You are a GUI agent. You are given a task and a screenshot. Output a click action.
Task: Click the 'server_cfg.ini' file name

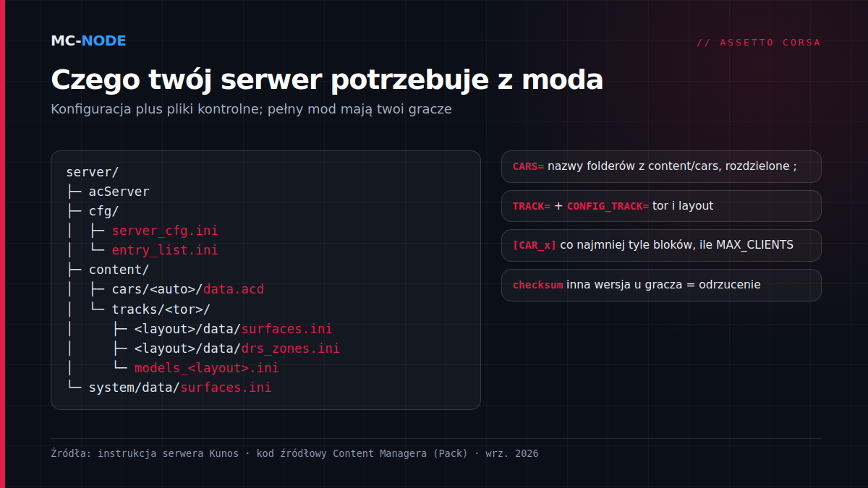tap(165, 231)
